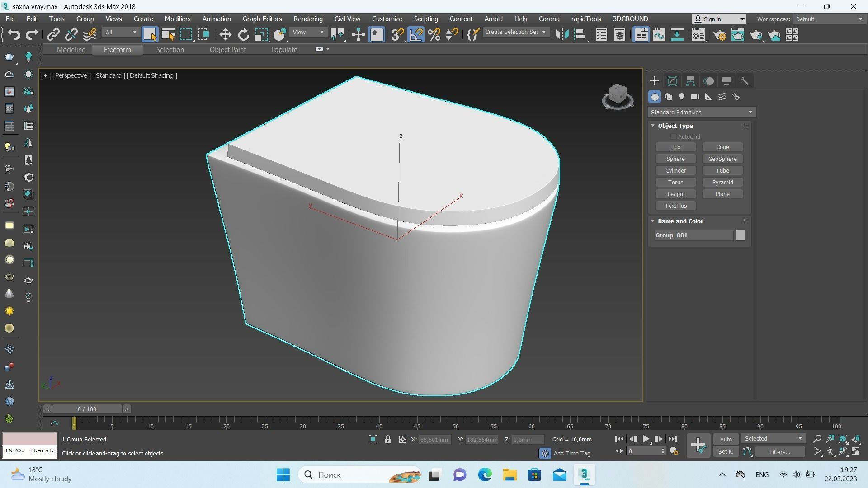Viewport: 868px width, 488px height.
Task: Toggle Set Key mode button
Action: [726, 451]
